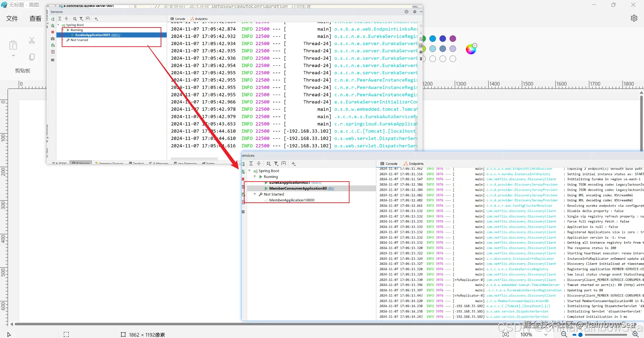Click the selection size icon in status bar
Viewport: 644px width, 338px height.
tap(66, 335)
